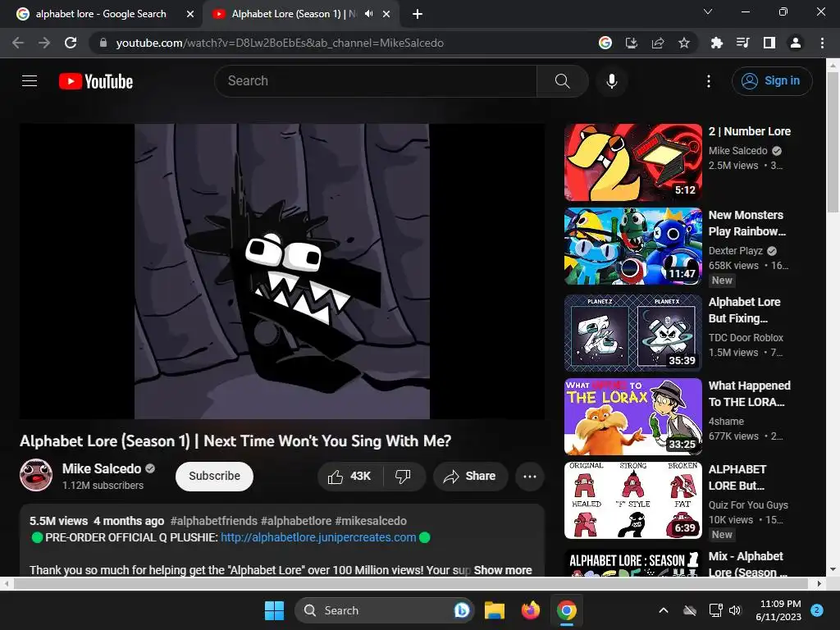This screenshot has width=840, height=630.
Task: Close the alphabet lore Google Search tab
Action: 190,15
